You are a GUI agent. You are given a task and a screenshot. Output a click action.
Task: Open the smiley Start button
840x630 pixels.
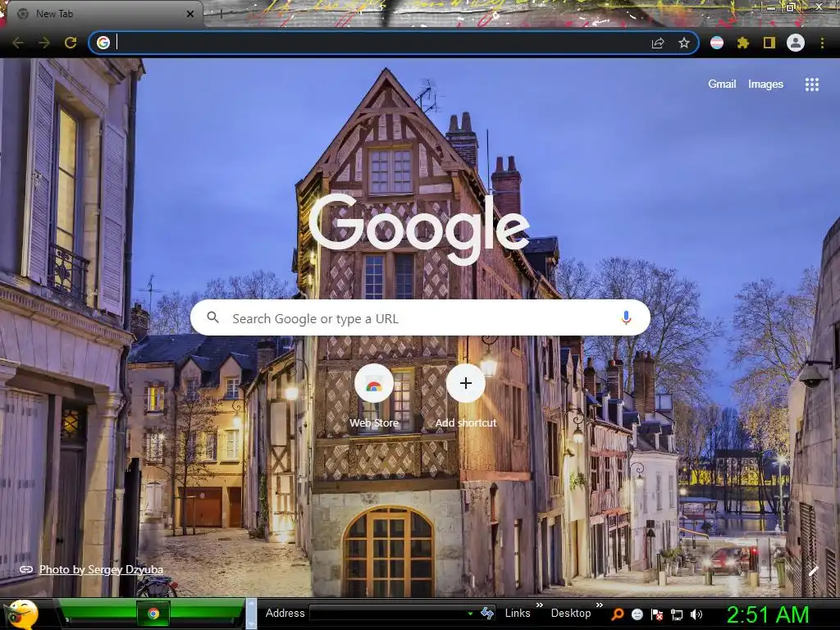coord(21,614)
